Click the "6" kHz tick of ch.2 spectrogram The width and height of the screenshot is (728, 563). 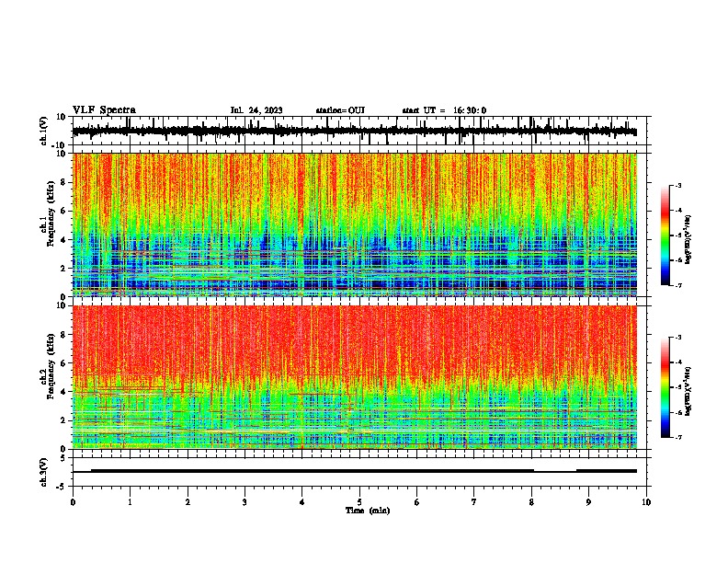click(x=63, y=363)
